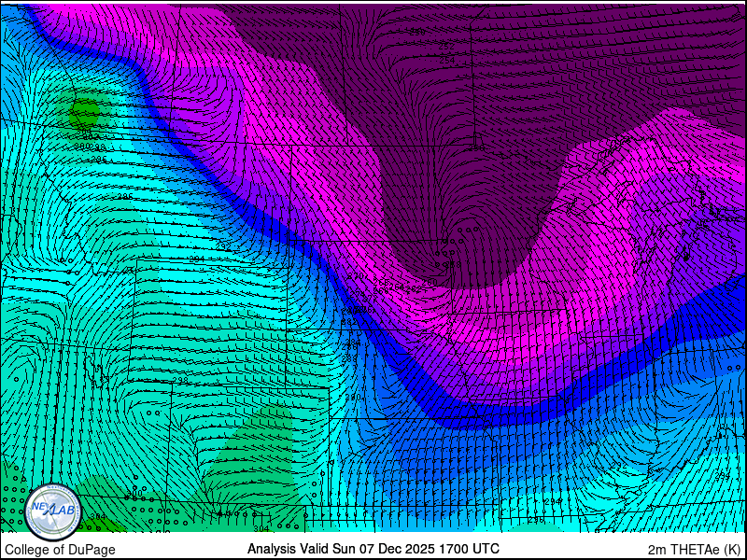This screenshot has width=747, height=560.
Task: Click the NEXLAB globe logo
Action: click(52, 511)
